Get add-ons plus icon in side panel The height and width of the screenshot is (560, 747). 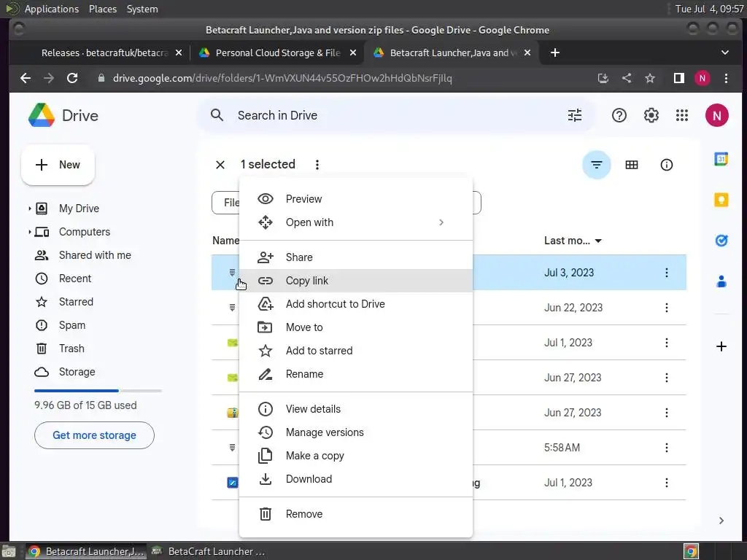[721, 346]
